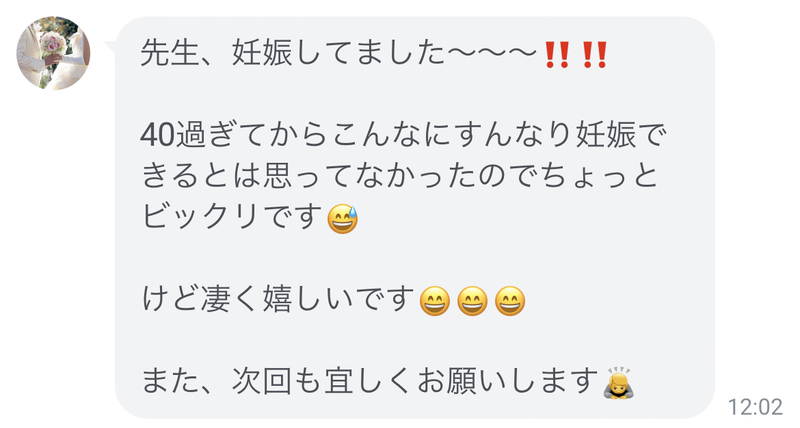This screenshot has width=800, height=428.
Task: Open the sender's bouquet profile picture
Action: pos(53,53)
